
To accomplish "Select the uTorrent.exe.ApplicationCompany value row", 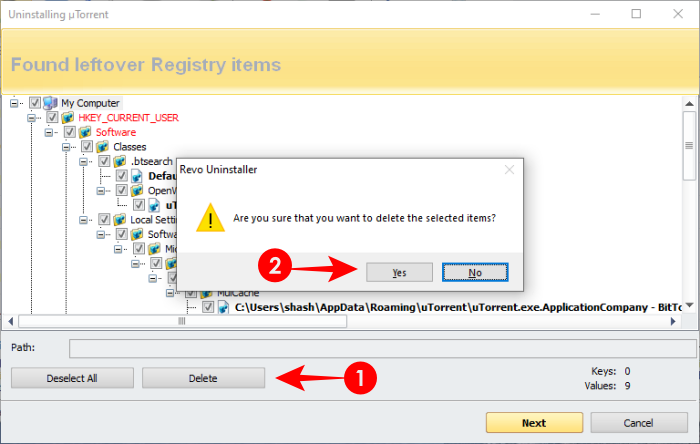I will click(458, 307).
